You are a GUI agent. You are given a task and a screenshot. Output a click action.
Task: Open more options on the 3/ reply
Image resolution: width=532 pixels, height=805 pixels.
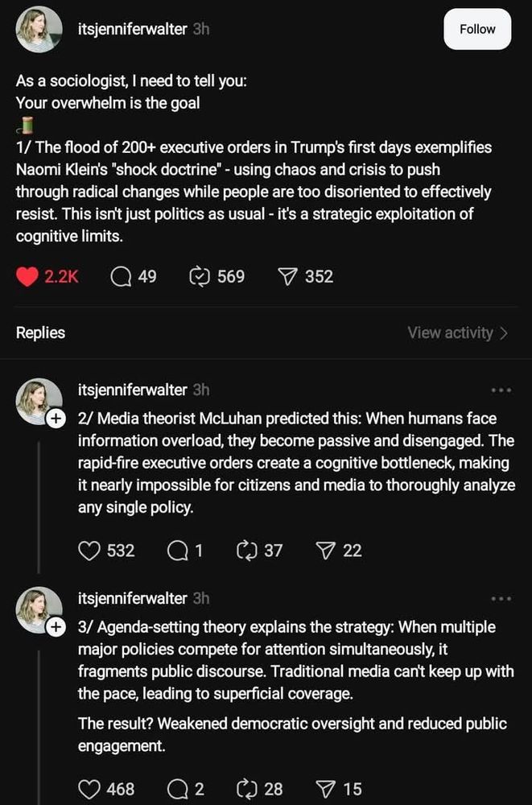tap(501, 599)
